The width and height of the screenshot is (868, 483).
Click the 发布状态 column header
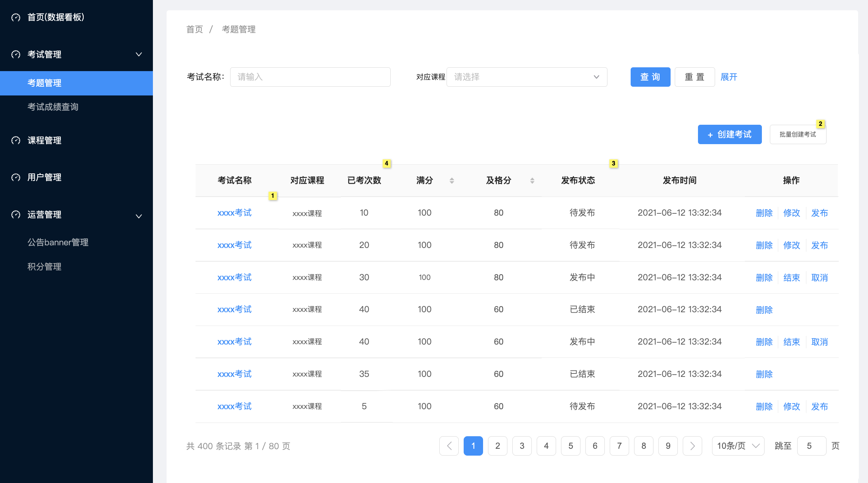(x=578, y=180)
